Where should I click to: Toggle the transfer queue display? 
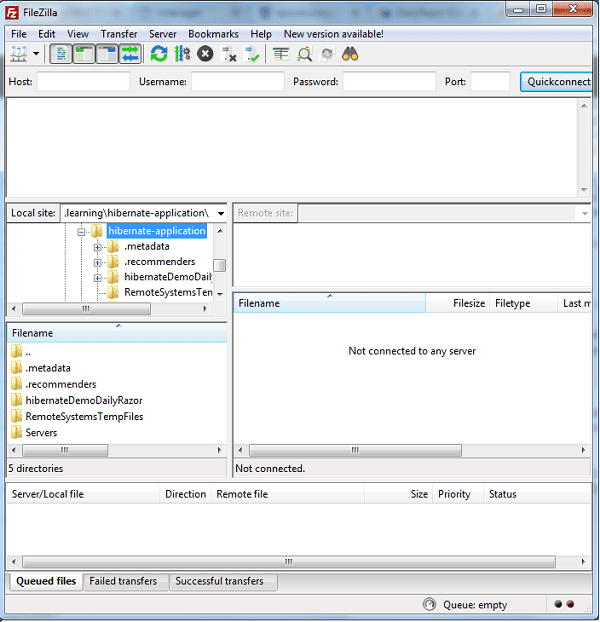tap(130, 54)
